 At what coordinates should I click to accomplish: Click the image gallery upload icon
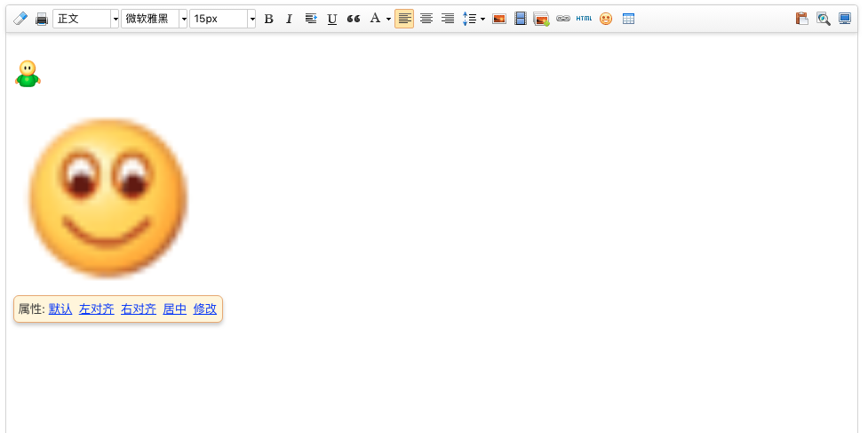click(541, 19)
